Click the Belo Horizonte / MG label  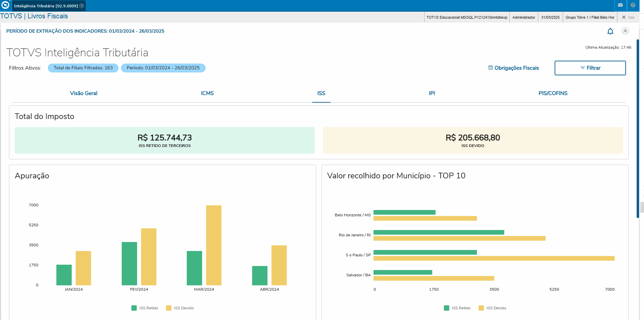(x=353, y=215)
